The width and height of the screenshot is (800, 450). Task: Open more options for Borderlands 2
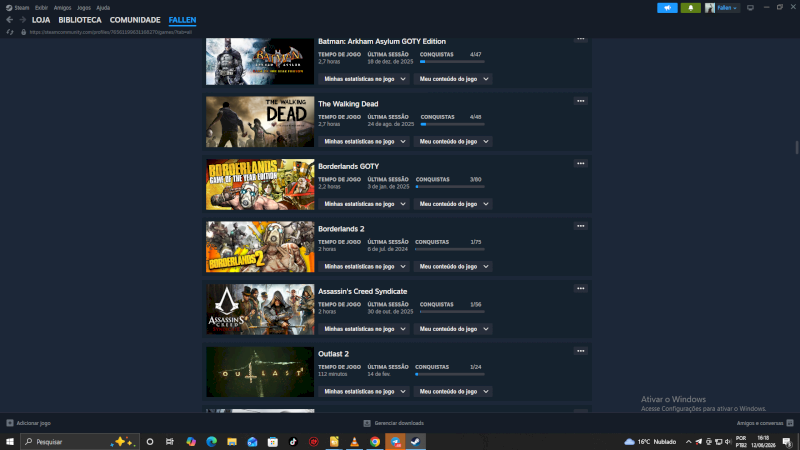581,226
